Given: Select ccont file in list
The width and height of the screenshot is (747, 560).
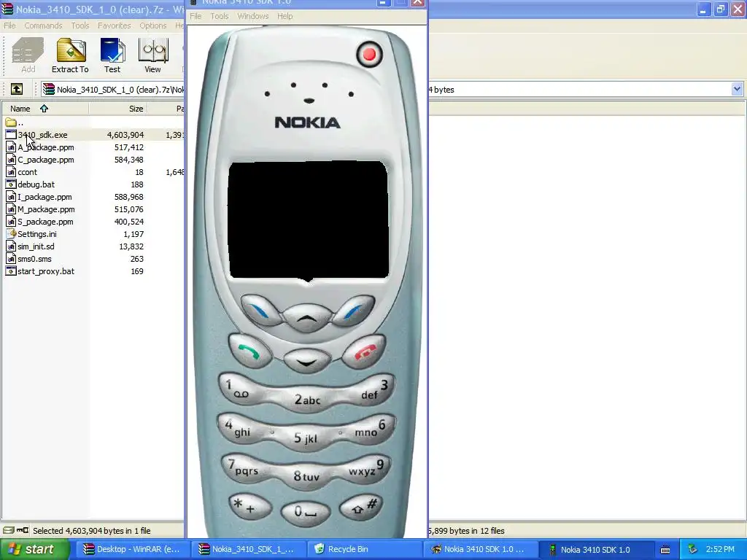Looking at the screenshot, I should point(21,172).
